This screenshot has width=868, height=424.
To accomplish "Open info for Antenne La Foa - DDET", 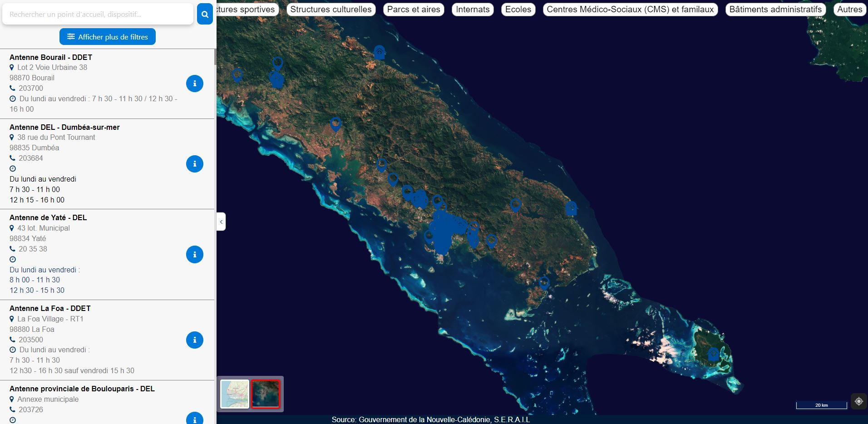I will coord(195,340).
